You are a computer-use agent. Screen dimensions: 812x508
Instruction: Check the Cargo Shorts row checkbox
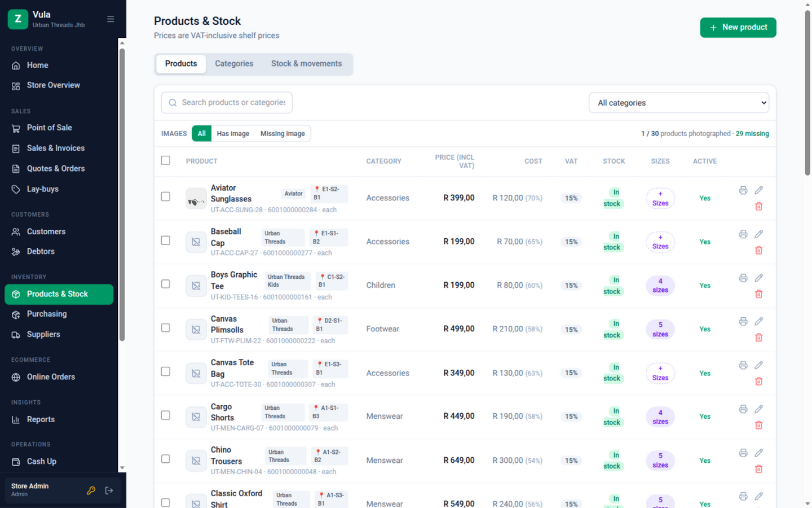point(165,415)
